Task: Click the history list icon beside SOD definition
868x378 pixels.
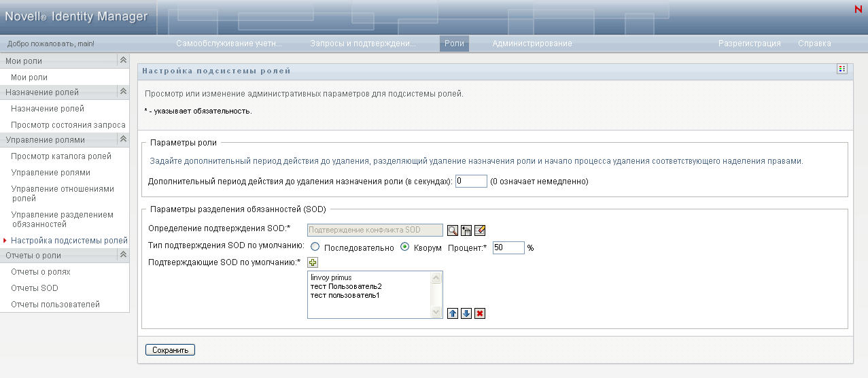Action: click(x=466, y=230)
